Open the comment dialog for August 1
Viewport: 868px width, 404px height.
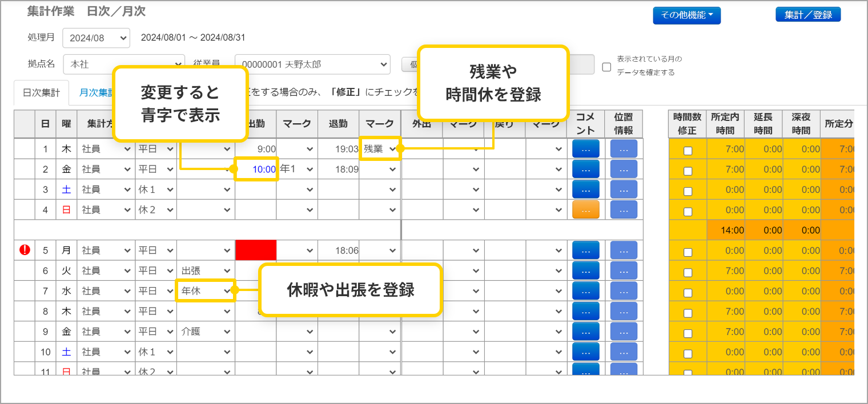(586, 148)
